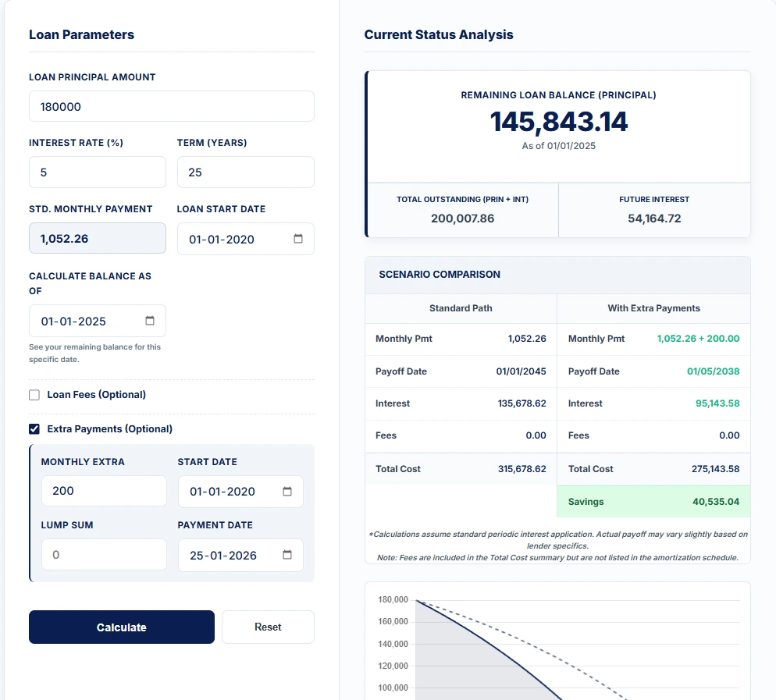Open the lump sum Payment Date calendar
The image size is (776, 700).
click(287, 555)
